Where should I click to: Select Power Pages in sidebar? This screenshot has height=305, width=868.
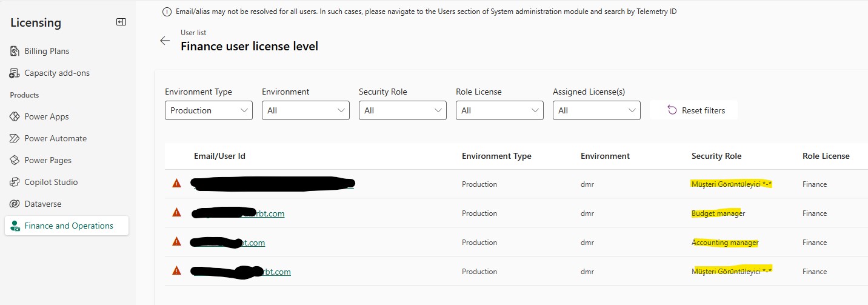pos(48,160)
